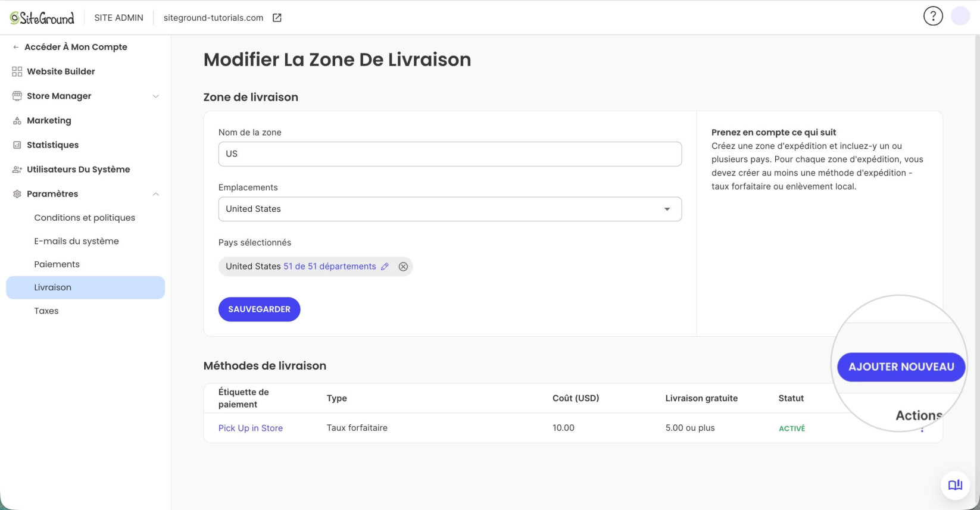Click the SAUVEGARDER button
This screenshot has height=510, width=980.
coord(259,309)
